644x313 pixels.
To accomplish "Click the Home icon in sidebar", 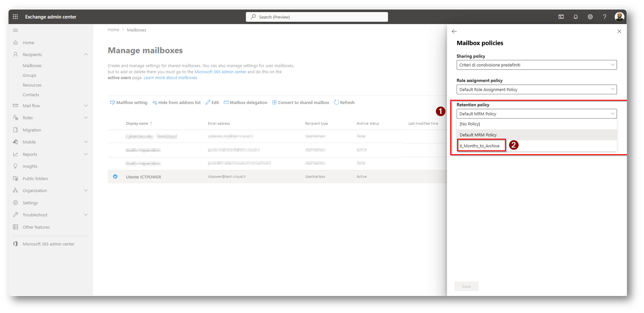I will [15, 43].
